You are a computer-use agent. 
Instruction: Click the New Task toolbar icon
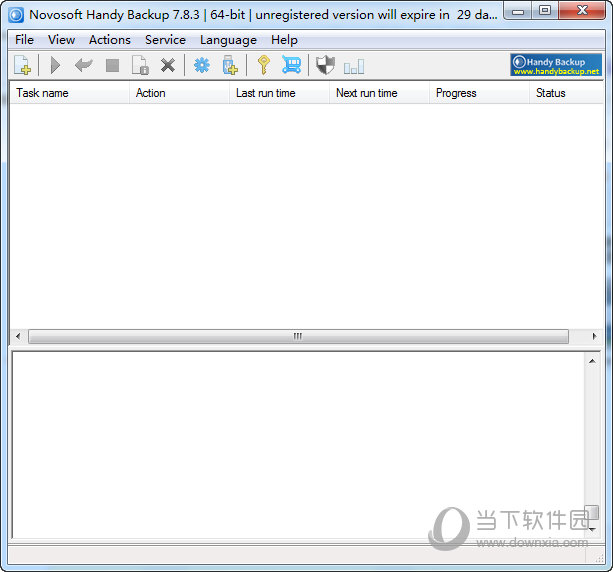click(x=22, y=65)
